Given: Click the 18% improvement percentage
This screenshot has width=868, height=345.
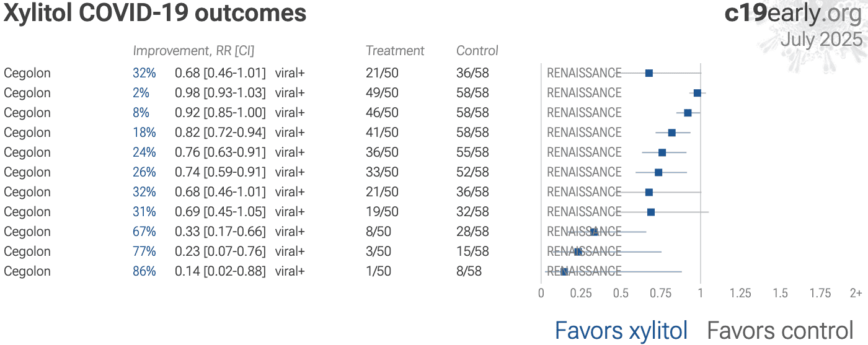Looking at the screenshot, I should (x=144, y=133).
